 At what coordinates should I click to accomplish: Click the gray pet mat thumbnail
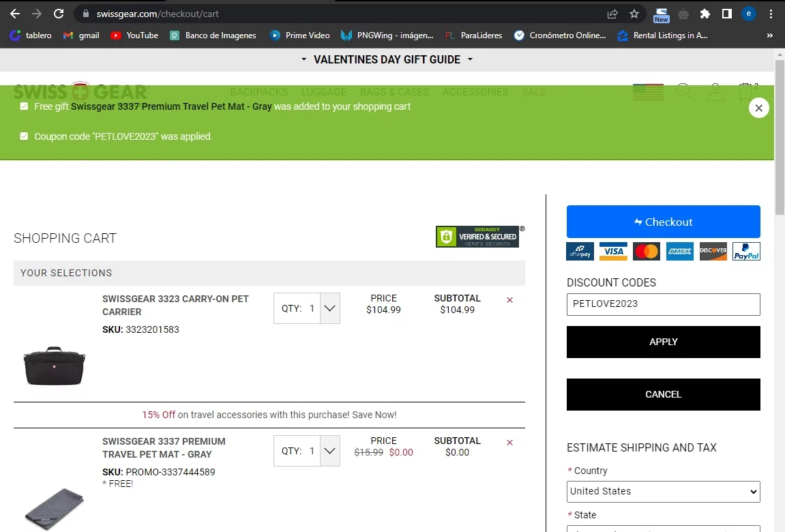pyautogui.click(x=55, y=509)
